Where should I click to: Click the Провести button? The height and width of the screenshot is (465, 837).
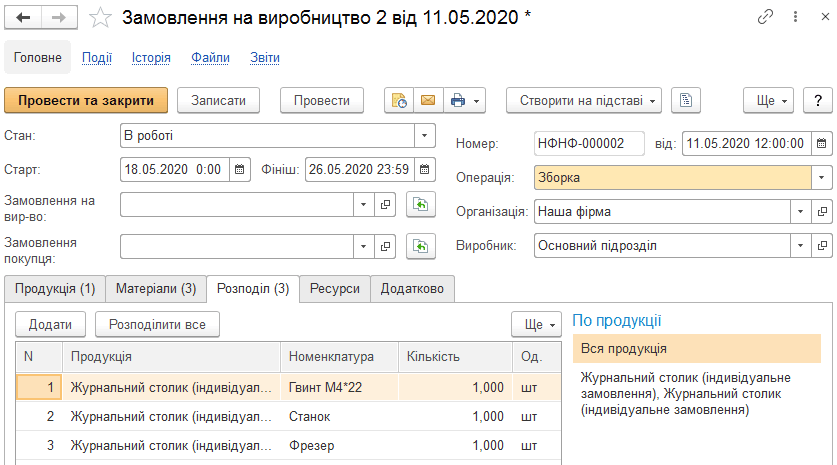pos(322,100)
